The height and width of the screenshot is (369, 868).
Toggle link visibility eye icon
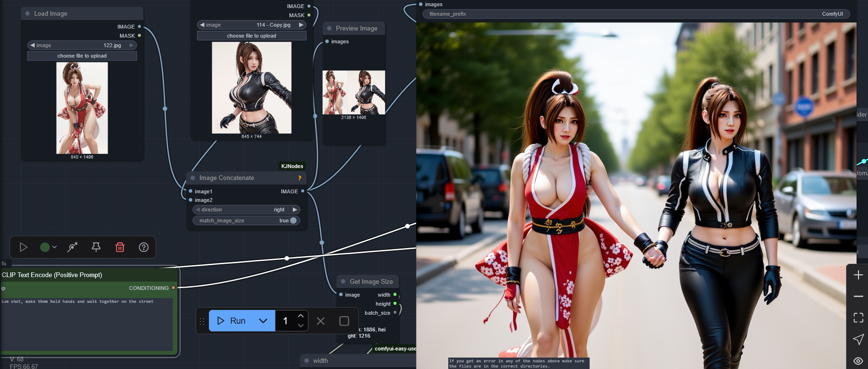point(858,361)
